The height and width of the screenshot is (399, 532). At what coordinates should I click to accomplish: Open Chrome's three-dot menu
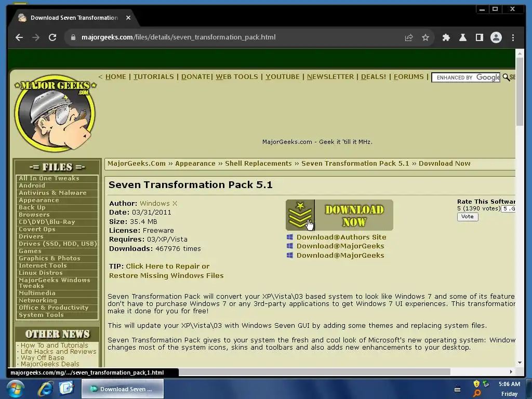pyautogui.click(x=513, y=37)
